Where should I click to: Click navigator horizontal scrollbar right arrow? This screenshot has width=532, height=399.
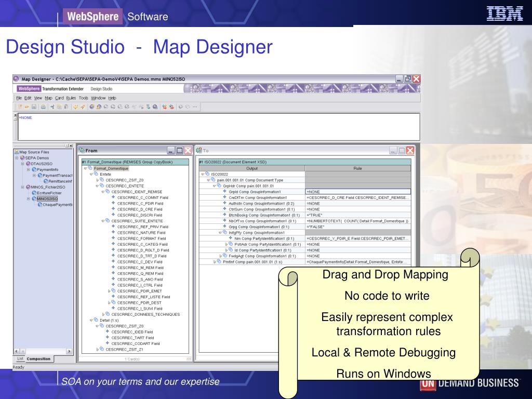[69, 351]
